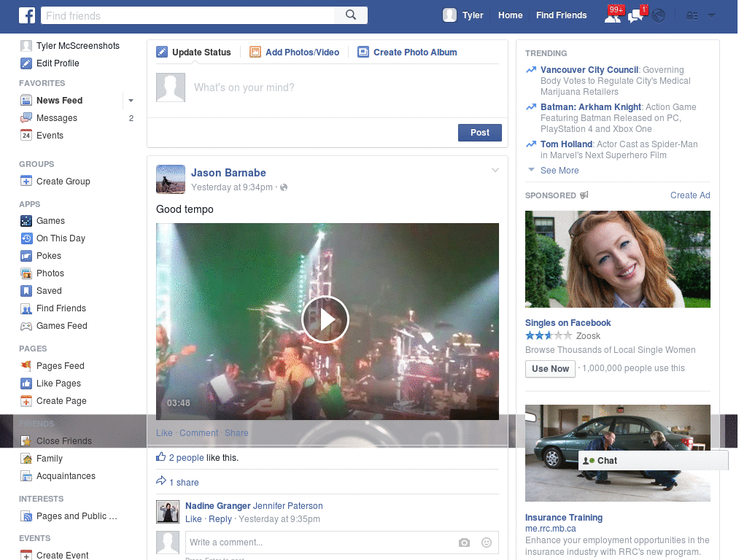Click the Post button

click(x=479, y=133)
